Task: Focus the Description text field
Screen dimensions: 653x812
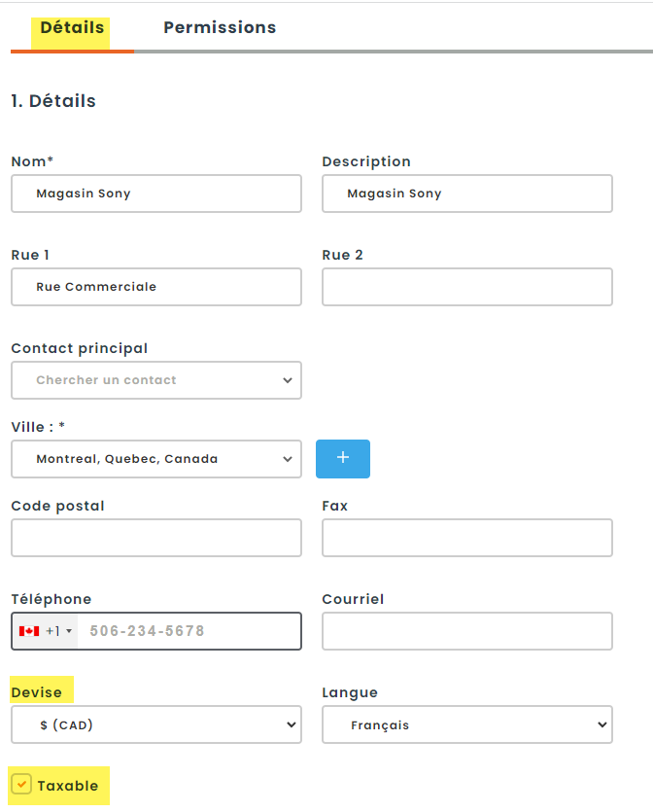Action: pos(466,194)
